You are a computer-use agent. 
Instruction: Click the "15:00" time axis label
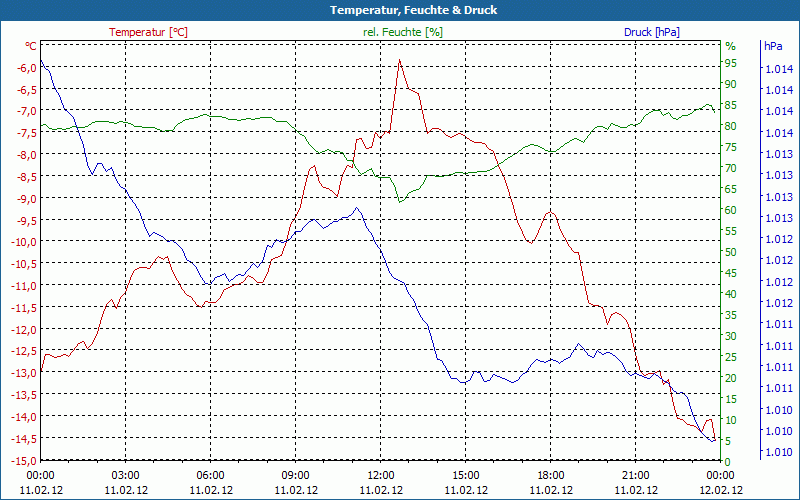(x=466, y=476)
